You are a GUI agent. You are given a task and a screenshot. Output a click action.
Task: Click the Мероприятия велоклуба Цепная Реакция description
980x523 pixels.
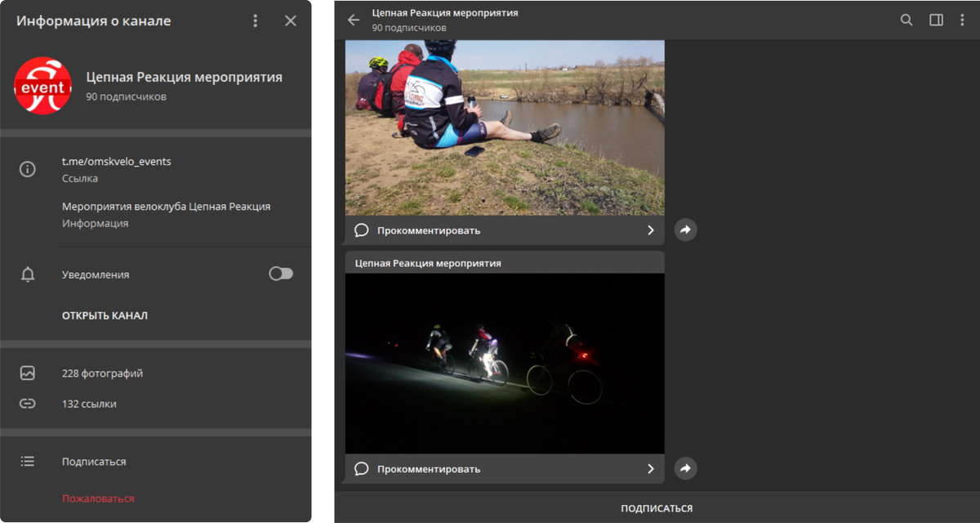(166, 207)
